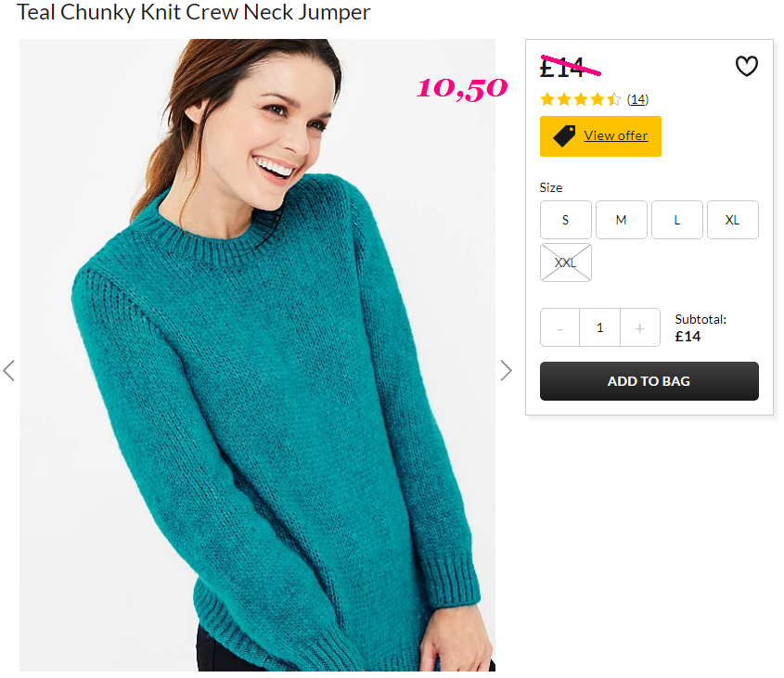Click the pink 10,50 price annotation
This screenshot has height=678, width=784.
[462, 89]
